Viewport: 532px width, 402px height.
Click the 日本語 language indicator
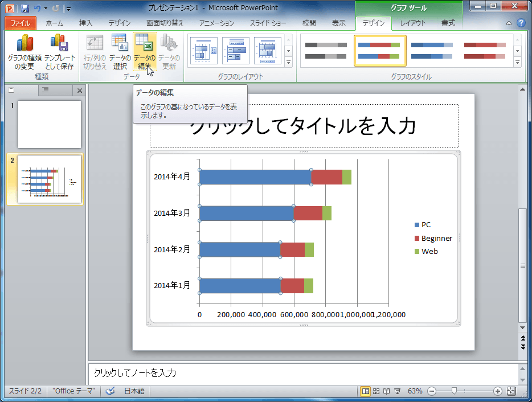[134, 391]
